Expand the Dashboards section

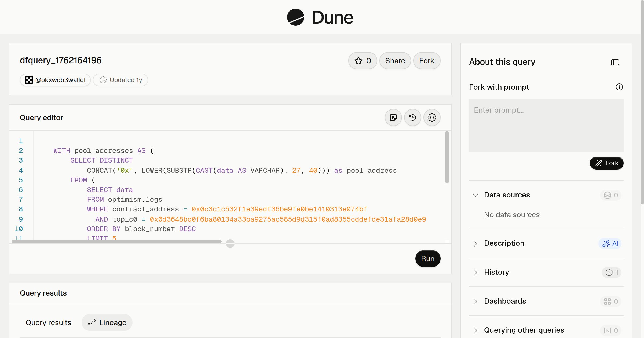[x=475, y=301]
